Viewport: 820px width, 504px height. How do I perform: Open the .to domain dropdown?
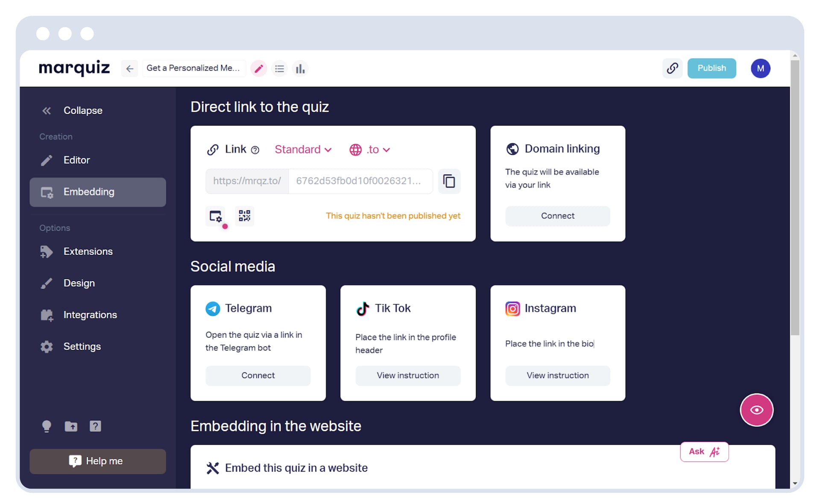click(x=370, y=149)
